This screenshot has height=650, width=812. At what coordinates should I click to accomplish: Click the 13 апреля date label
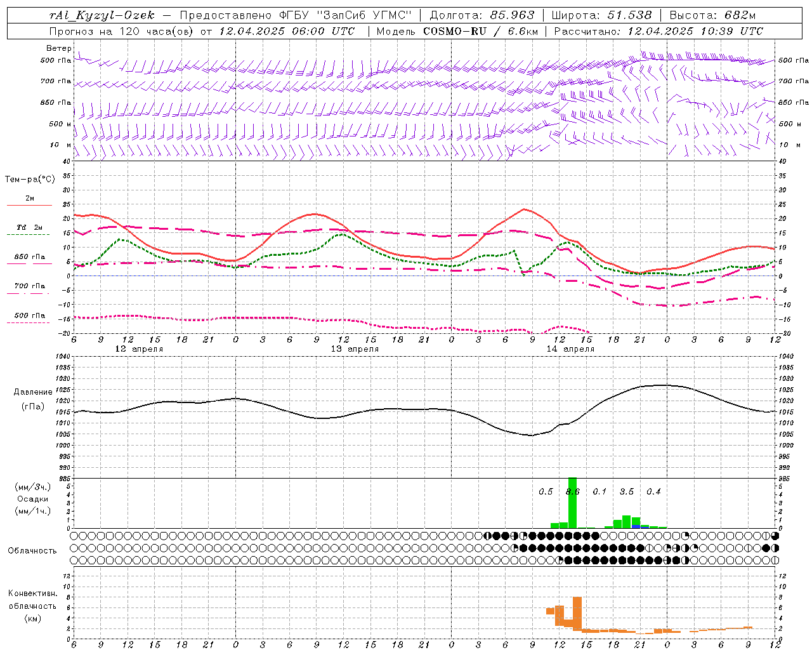pos(355,349)
